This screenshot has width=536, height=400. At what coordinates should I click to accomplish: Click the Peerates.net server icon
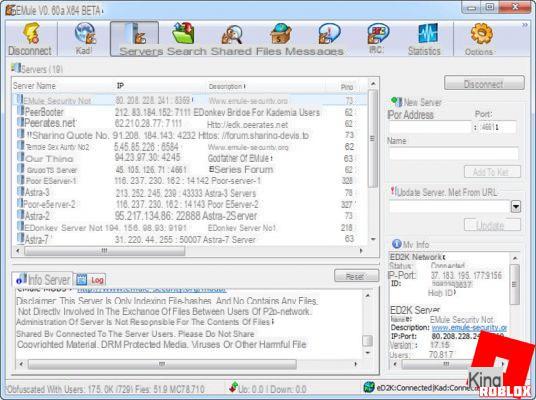tap(20, 122)
